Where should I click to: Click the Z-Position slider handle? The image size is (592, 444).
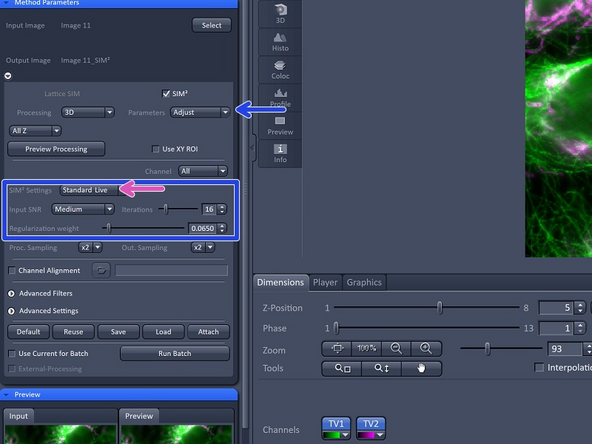tap(439, 307)
